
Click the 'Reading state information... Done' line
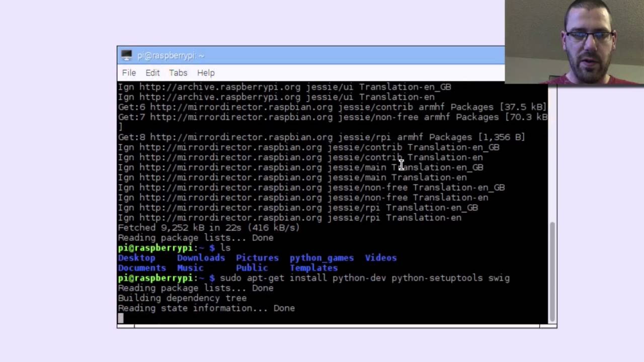[x=206, y=308]
